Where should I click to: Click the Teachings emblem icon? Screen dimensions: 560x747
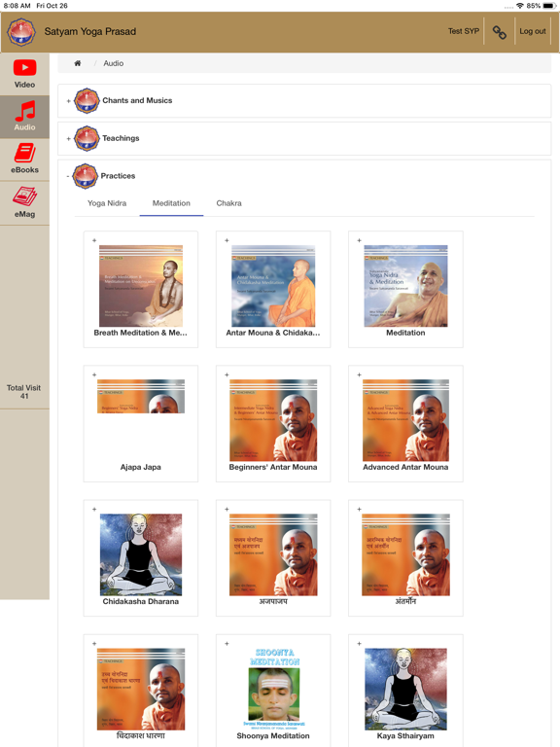(87, 138)
